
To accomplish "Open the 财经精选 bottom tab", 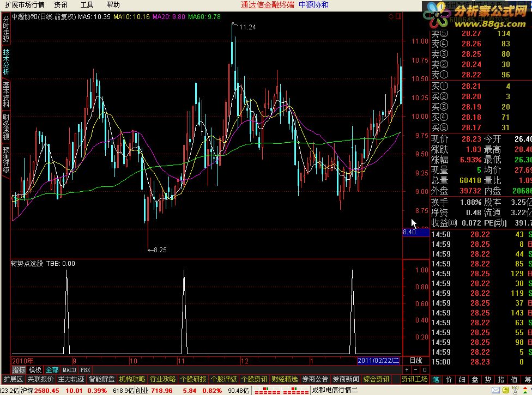I will tap(285, 379).
